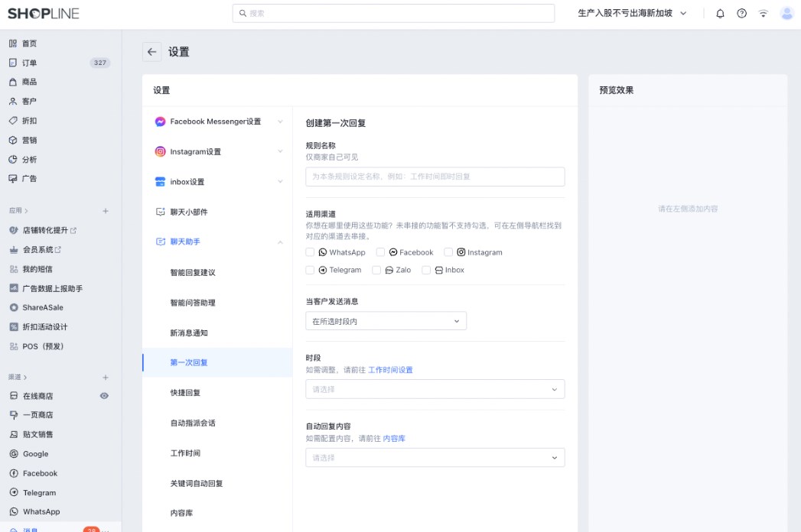
Task: Expand the 应用 section header
Action: (x=18, y=211)
